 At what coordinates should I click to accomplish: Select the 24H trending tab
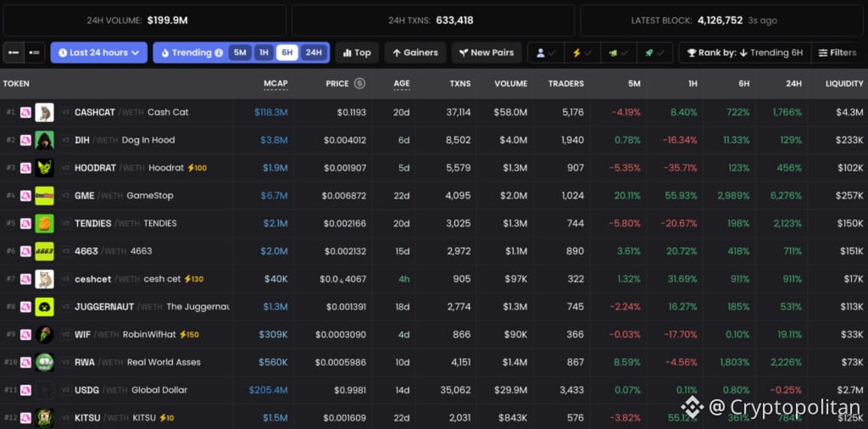click(x=314, y=53)
